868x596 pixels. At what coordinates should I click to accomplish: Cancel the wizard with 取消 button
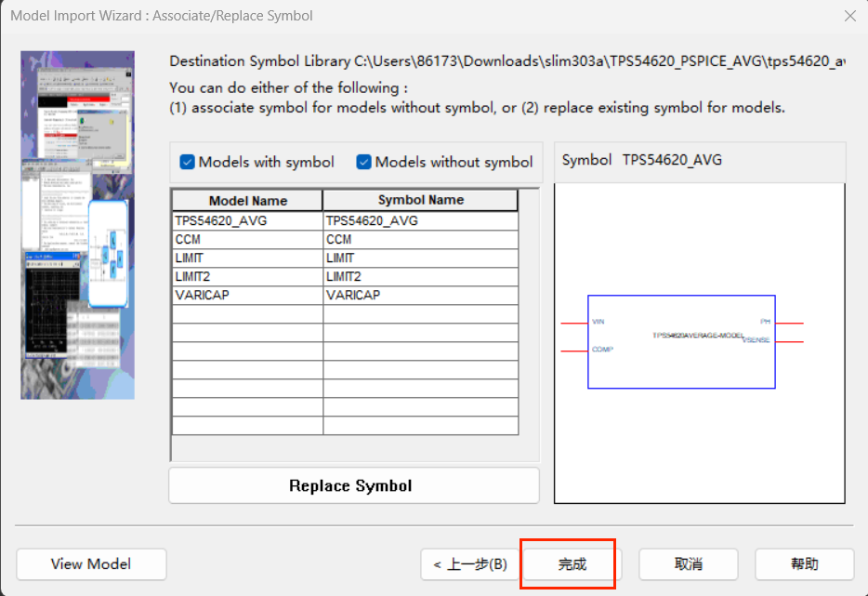click(688, 563)
